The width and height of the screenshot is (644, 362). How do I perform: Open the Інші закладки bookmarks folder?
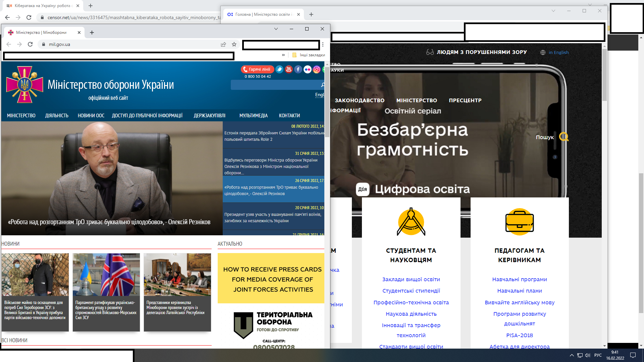coord(309,55)
